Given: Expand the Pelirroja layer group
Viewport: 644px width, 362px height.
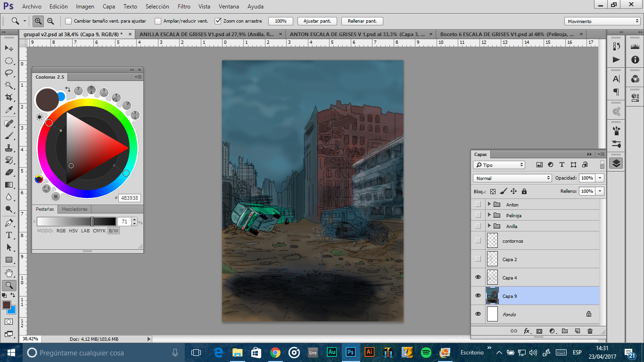Looking at the screenshot, I should [489, 215].
